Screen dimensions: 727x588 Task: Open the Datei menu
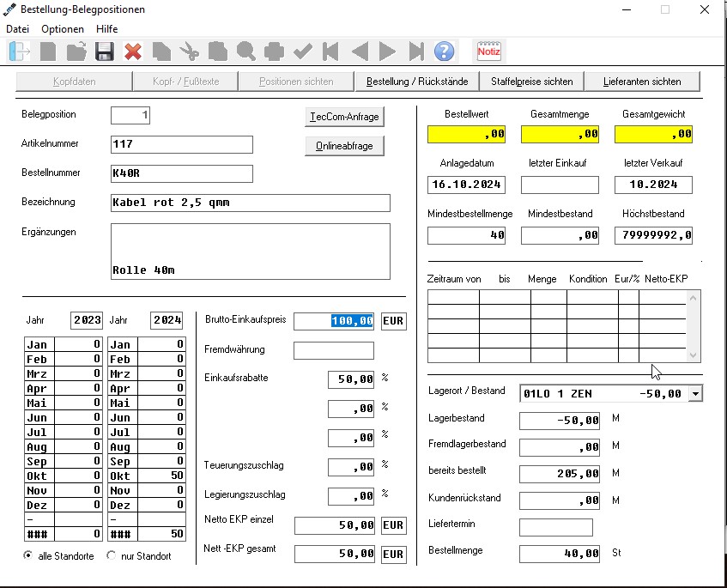point(18,28)
